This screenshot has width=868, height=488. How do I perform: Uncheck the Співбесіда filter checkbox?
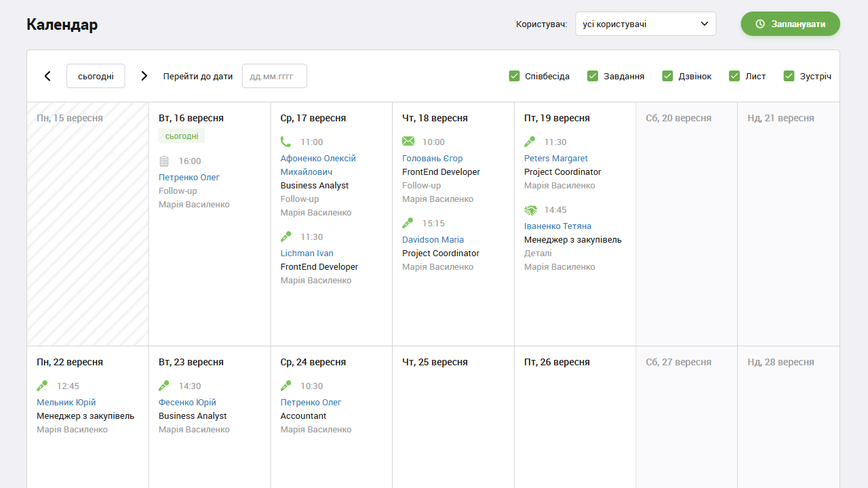[514, 76]
